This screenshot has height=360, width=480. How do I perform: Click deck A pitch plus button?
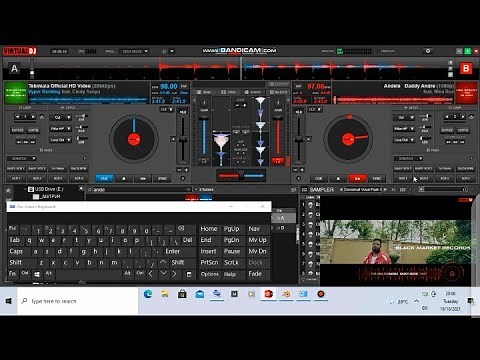point(186,170)
